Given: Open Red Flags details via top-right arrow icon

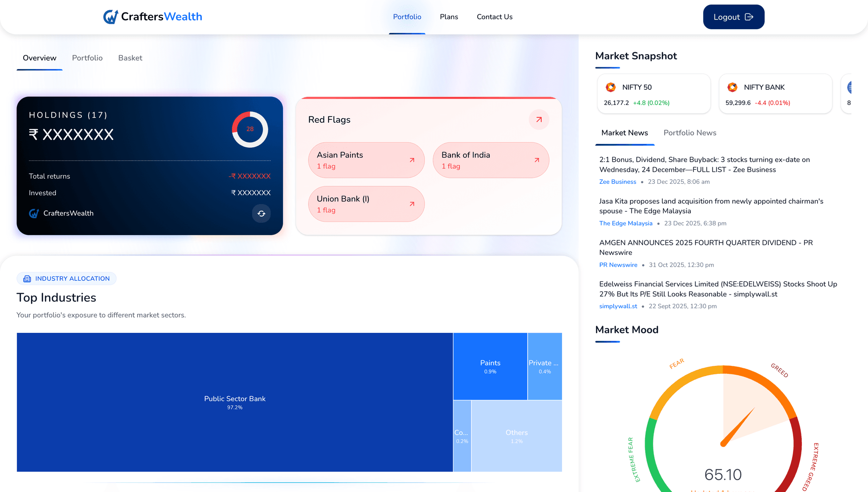Looking at the screenshot, I should pyautogui.click(x=538, y=119).
